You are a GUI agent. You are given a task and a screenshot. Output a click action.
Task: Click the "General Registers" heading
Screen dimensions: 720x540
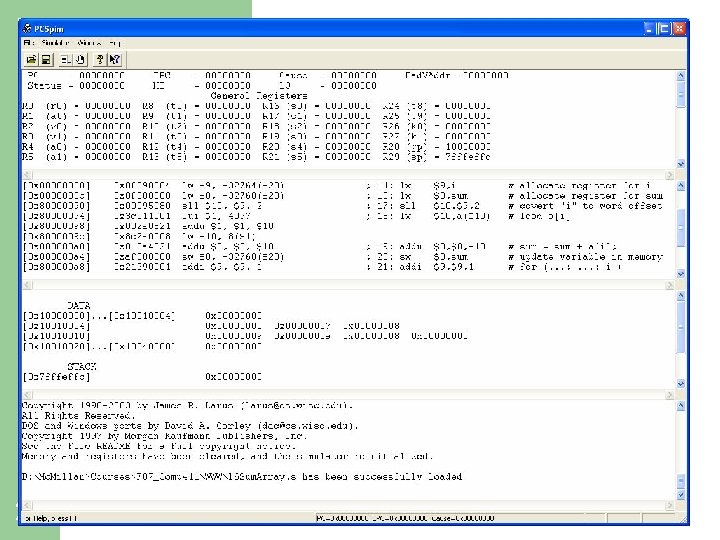(259, 96)
